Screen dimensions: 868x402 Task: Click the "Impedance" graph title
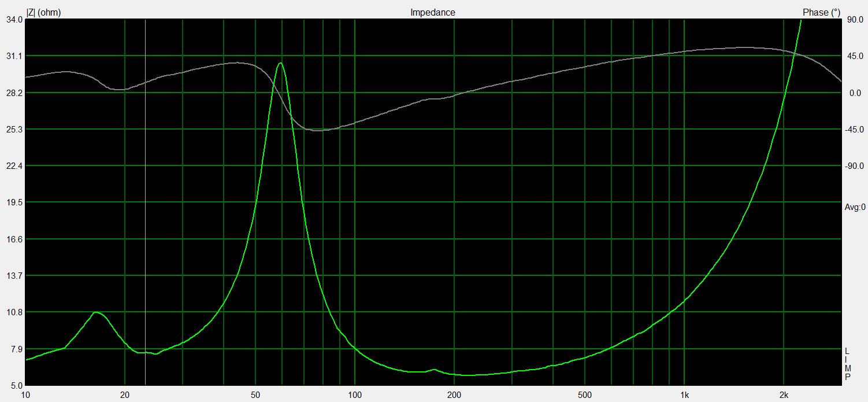click(x=433, y=12)
